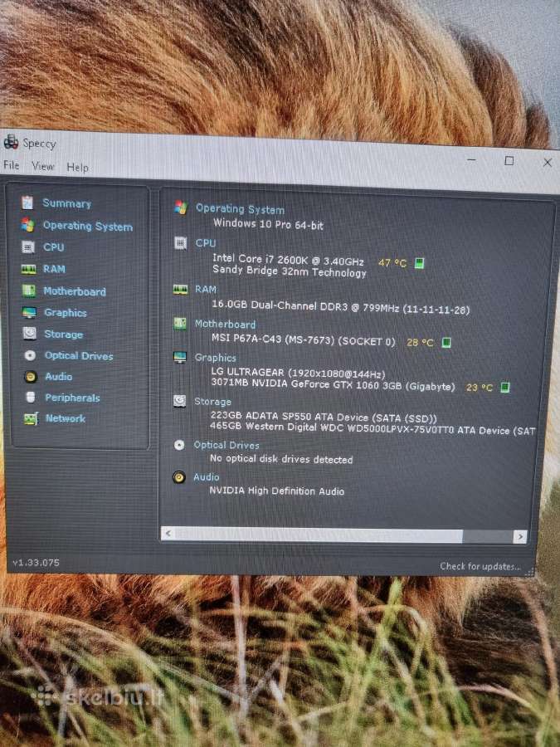This screenshot has height=747, width=560.
Task: Click the Check for updates link
Action: [x=480, y=566]
